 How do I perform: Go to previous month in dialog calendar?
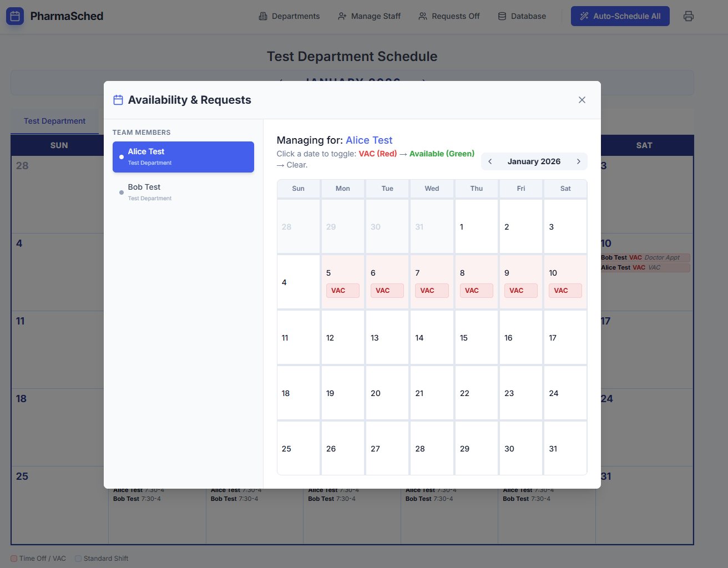[490, 161]
